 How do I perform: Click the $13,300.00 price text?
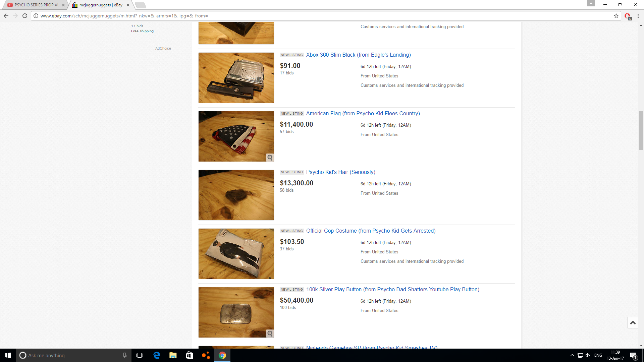coord(297,183)
